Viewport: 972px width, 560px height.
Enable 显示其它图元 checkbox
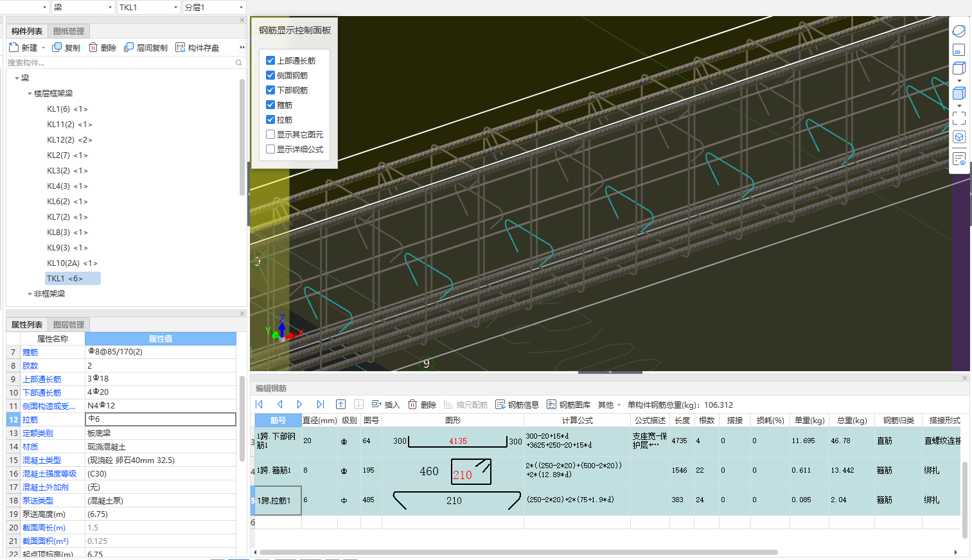270,134
